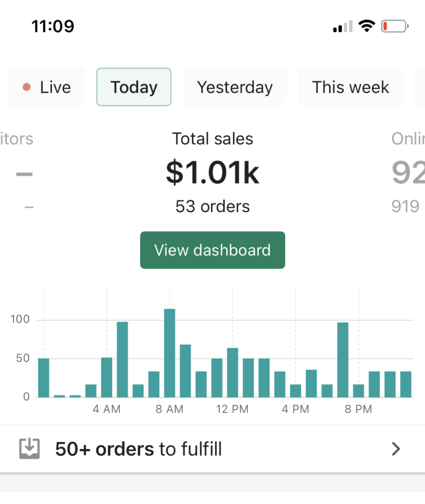Select the Today date filter
Image resolution: width=425 pixels, height=504 pixels.
pyautogui.click(x=134, y=87)
